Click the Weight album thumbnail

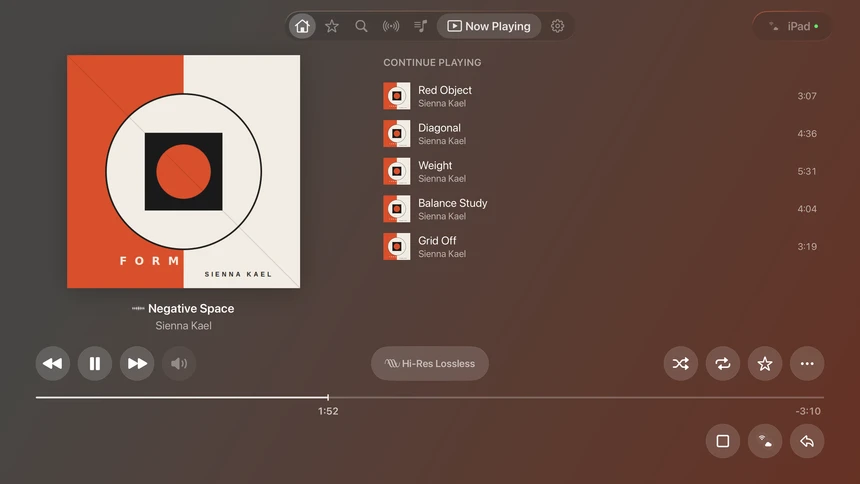pyautogui.click(x=397, y=171)
